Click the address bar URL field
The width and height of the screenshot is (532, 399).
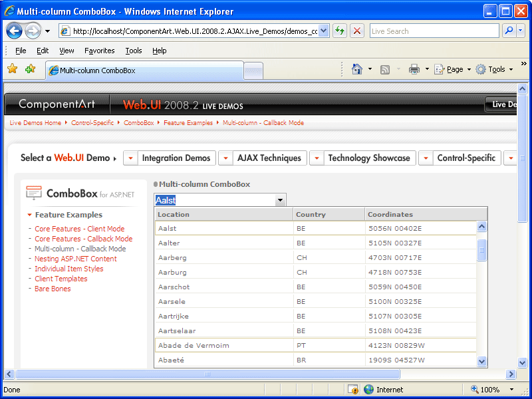[189, 31]
